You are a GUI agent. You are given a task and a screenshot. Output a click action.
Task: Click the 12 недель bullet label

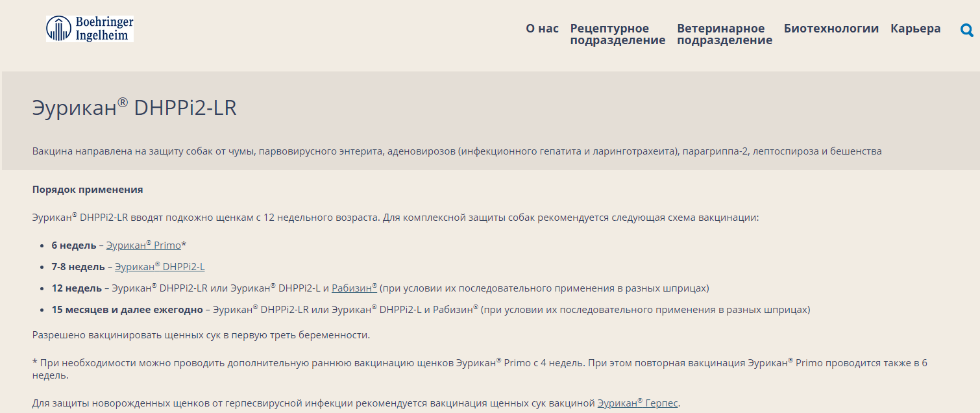77,288
